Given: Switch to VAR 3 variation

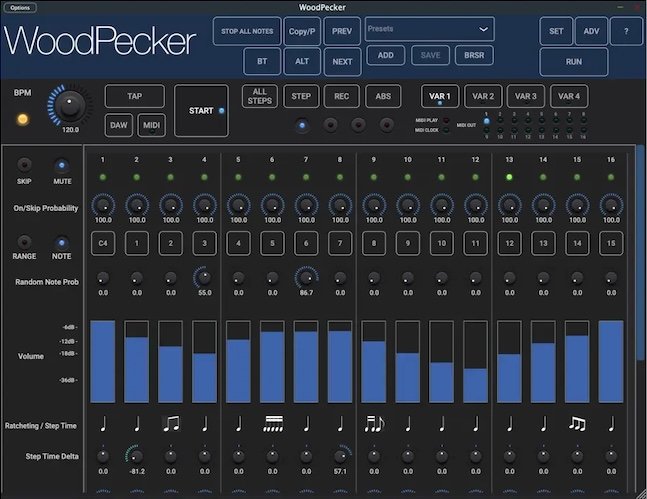Looking at the screenshot, I should [x=526, y=96].
